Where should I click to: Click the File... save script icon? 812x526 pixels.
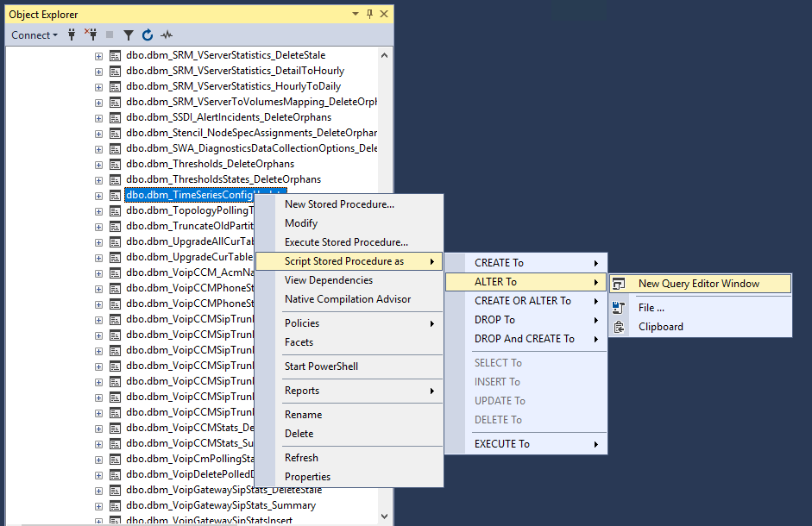tap(619, 308)
